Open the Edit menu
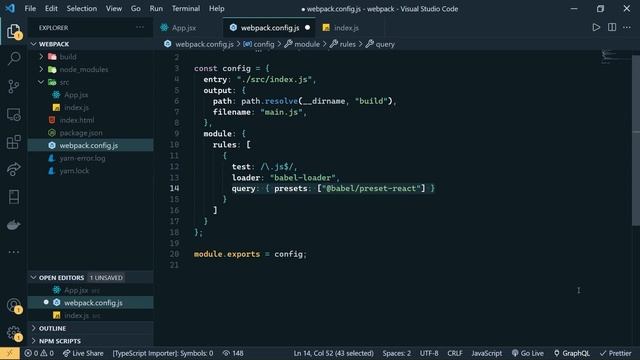640x360 pixels. [x=51, y=9]
